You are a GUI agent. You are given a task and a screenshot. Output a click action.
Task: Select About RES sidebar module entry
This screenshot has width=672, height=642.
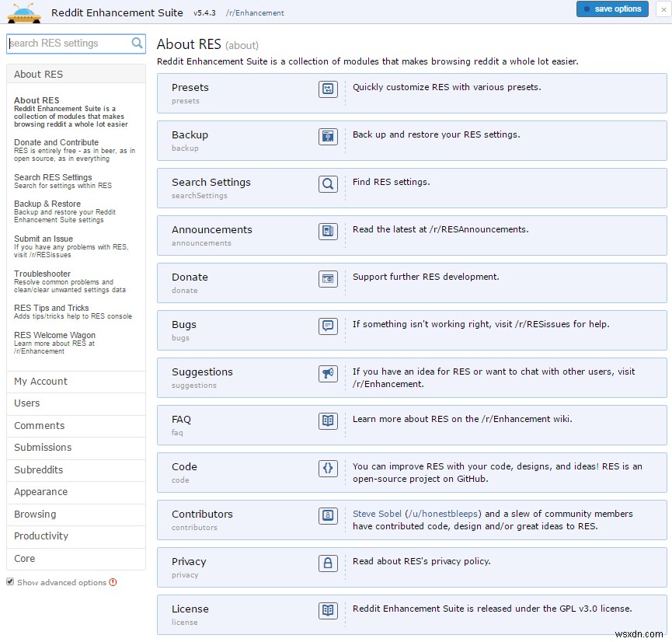71,112
